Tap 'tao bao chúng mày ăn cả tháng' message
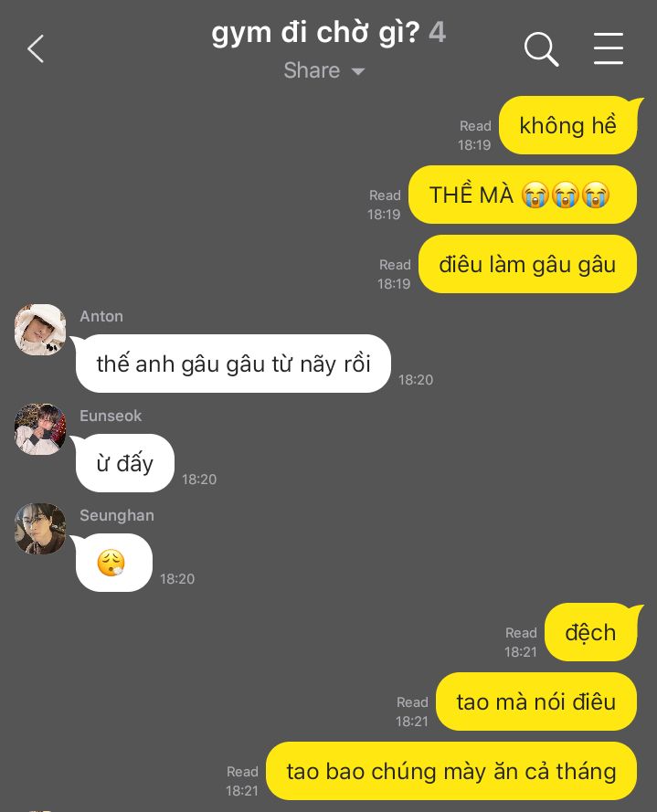This screenshot has height=812, width=657. click(x=451, y=771)
